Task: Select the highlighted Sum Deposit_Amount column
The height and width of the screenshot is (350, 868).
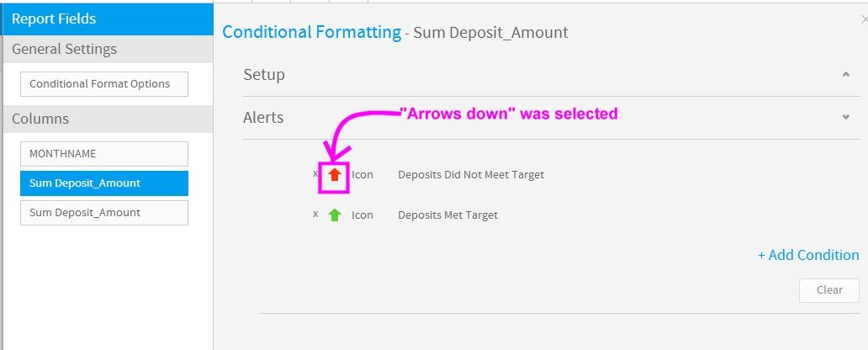Action: point(104,183)
